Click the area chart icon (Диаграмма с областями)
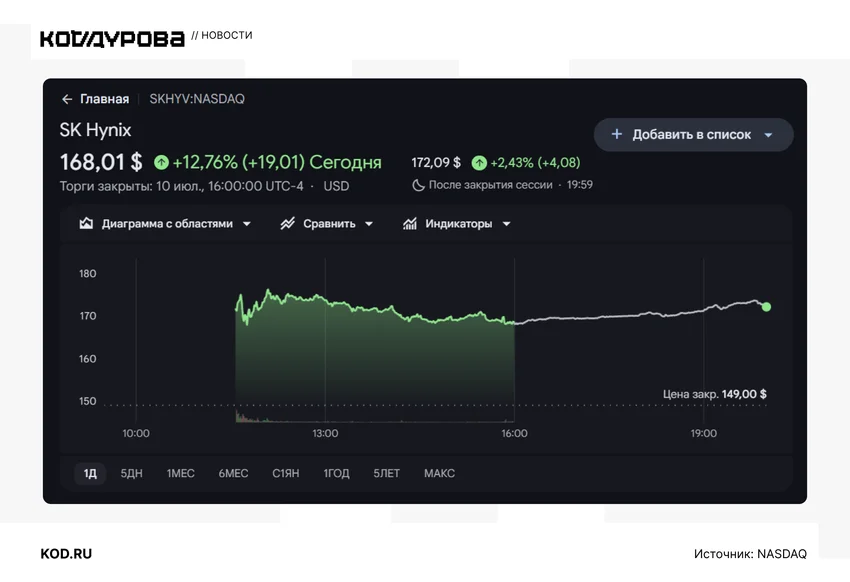The width and height of the screenshot is (850, 582). [x=86, y=223]
